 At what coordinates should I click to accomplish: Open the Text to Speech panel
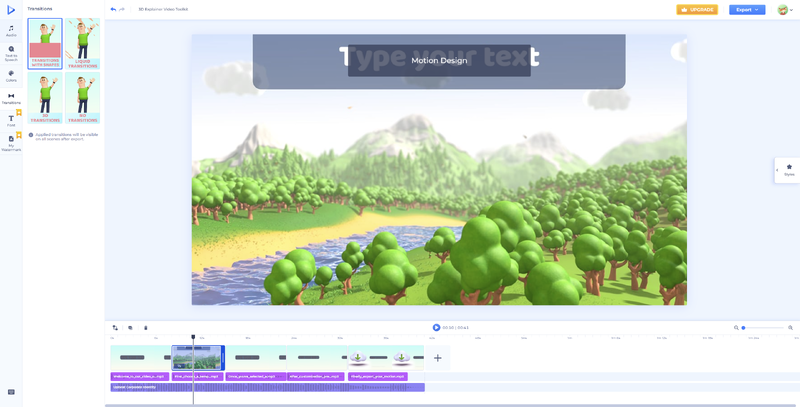(11, 54)
